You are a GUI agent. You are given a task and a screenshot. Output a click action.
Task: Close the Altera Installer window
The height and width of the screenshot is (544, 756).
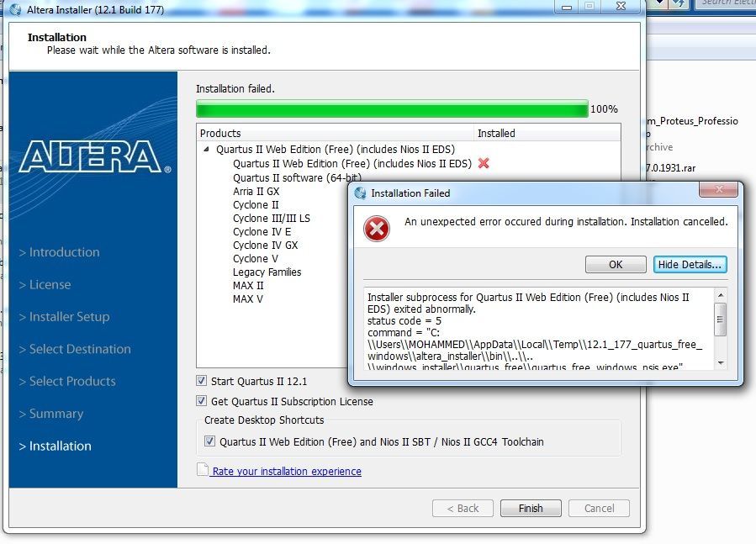(621, 6)
